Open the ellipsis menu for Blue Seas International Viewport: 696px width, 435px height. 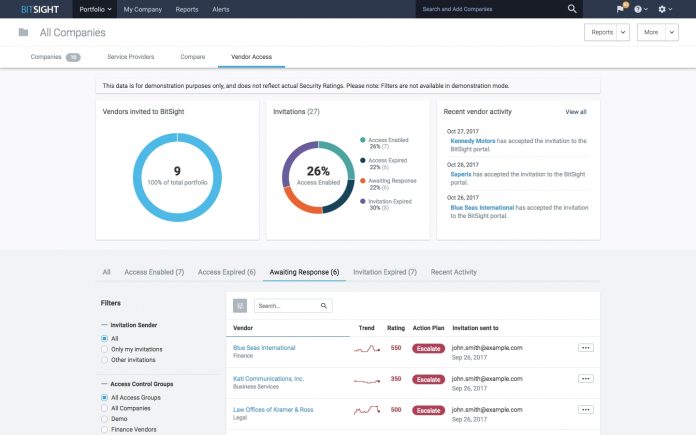(585, 348)
